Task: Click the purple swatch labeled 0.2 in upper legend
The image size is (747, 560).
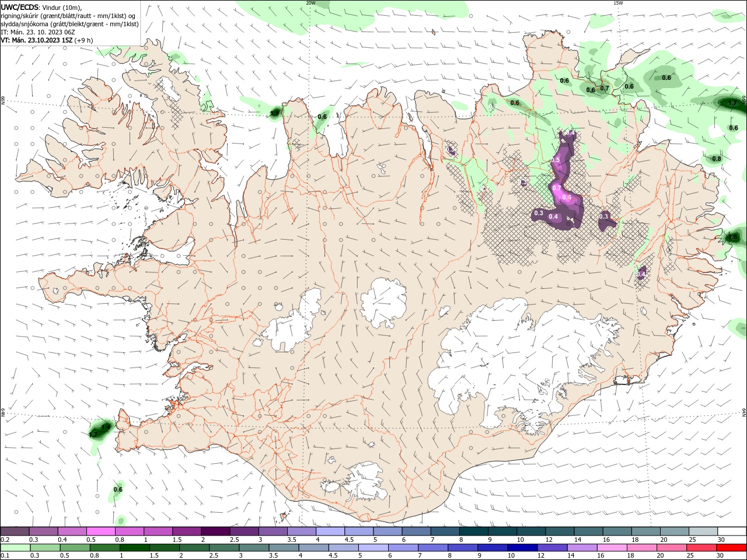Action: [x=15, y=531]
